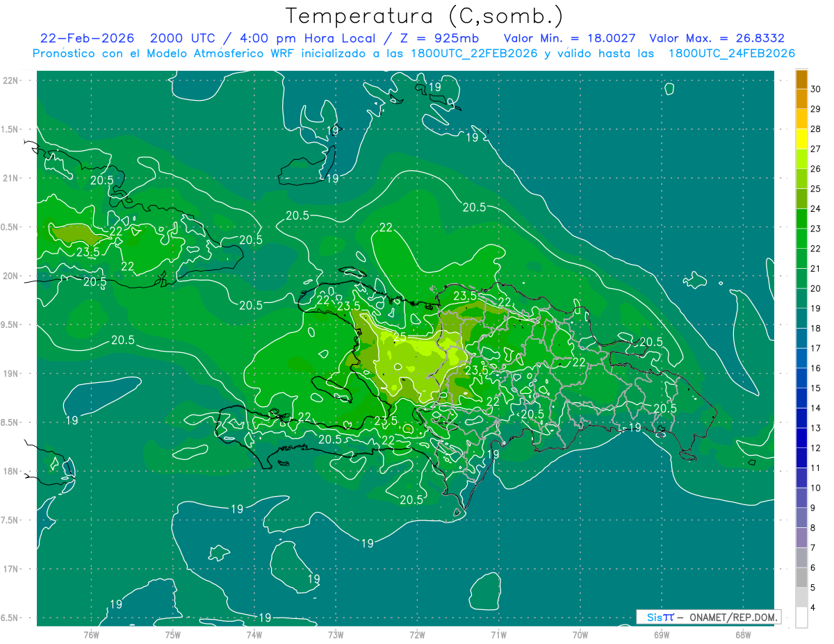Click the 76W longitude axis label

(x=91, y=634)
